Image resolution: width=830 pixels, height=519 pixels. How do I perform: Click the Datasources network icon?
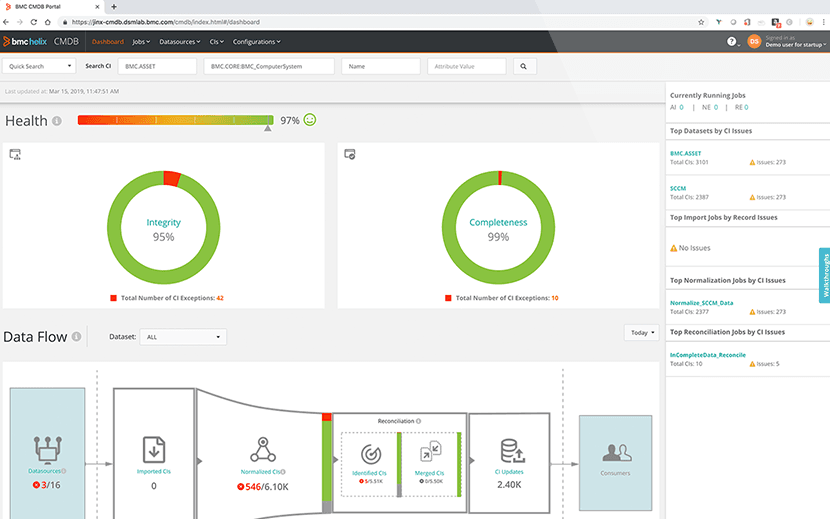coord(48,449)
